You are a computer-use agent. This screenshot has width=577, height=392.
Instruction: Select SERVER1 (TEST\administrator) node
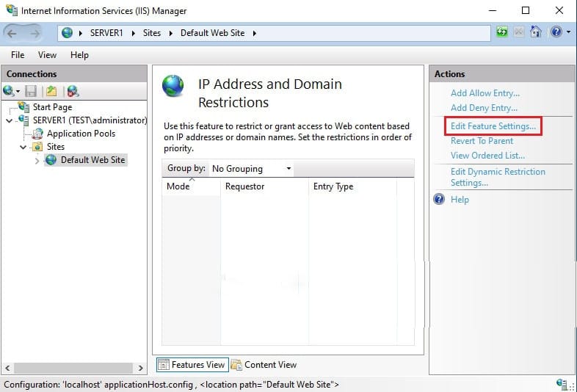90,120
